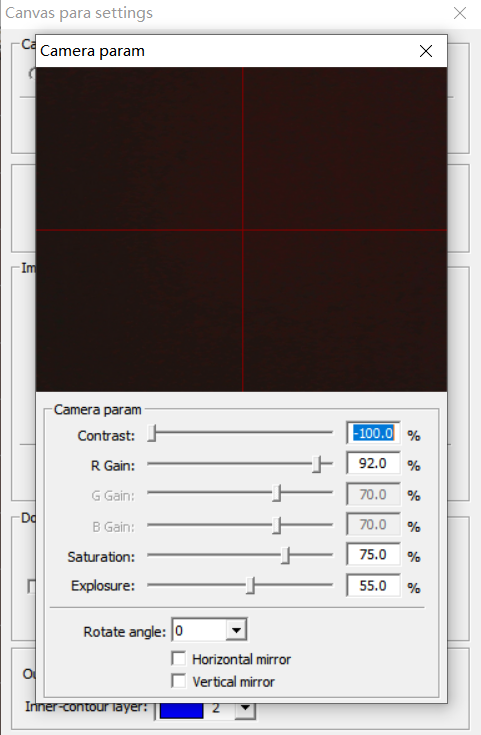Screen dimensions: 481x735
Task: Click the G Gain slider handle
Action: click(277, 494)
